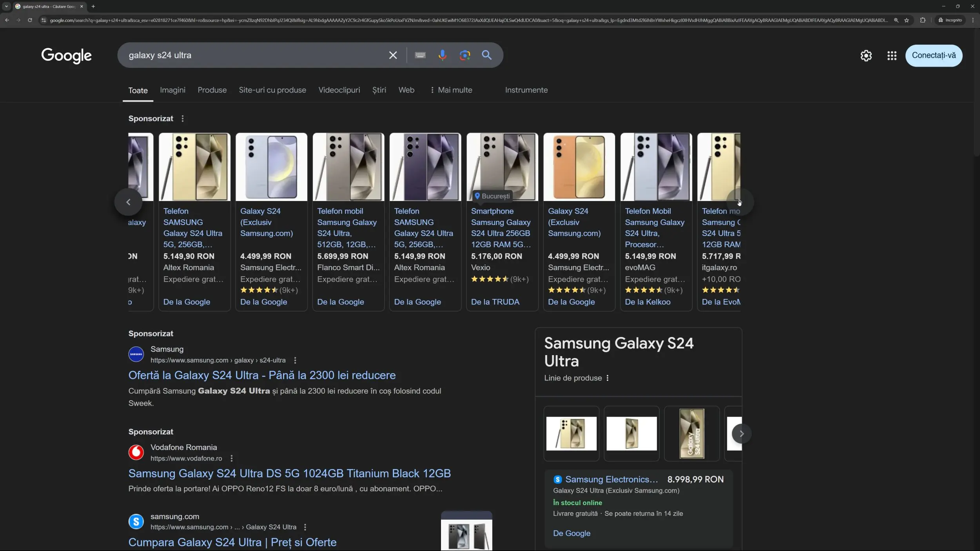Open the on-screen keyboard input tool
980x551 pixels.
click(x=420, y=55)
